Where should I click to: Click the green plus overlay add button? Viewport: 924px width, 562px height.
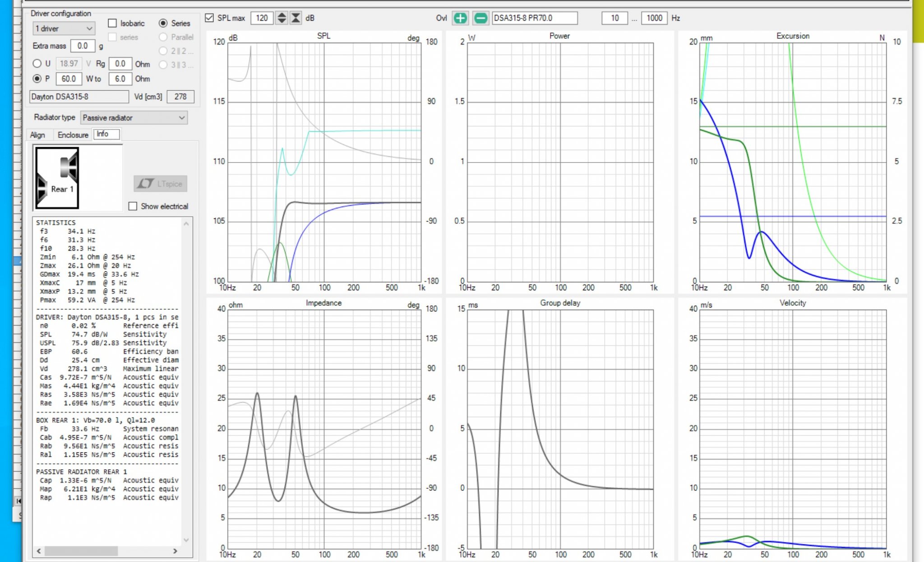[460, 18]
